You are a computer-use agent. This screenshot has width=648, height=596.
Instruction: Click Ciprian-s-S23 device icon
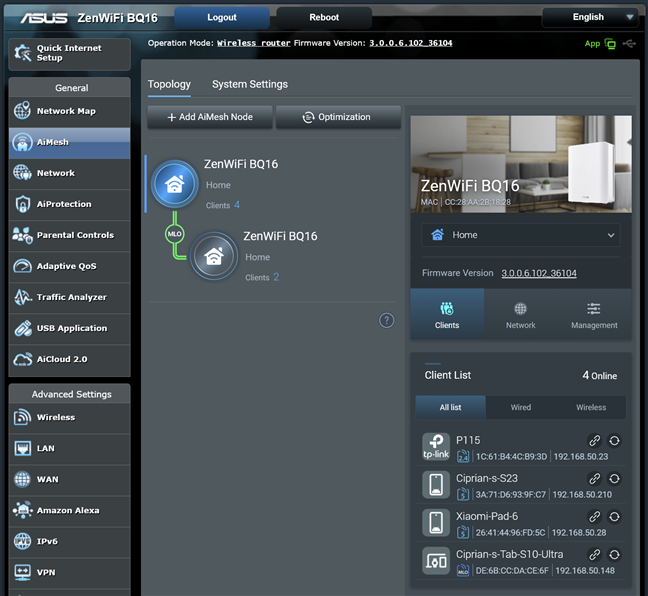coord(436,485)
